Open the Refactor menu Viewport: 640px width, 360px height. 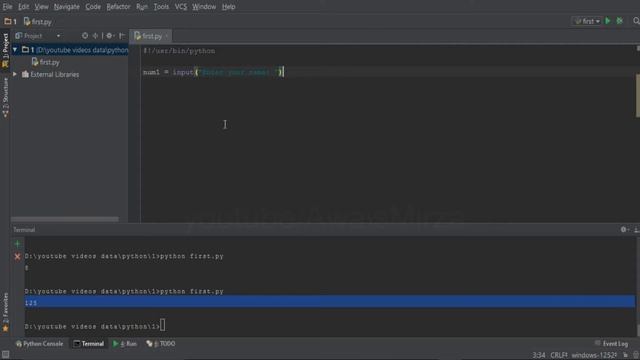coord(118,7)
